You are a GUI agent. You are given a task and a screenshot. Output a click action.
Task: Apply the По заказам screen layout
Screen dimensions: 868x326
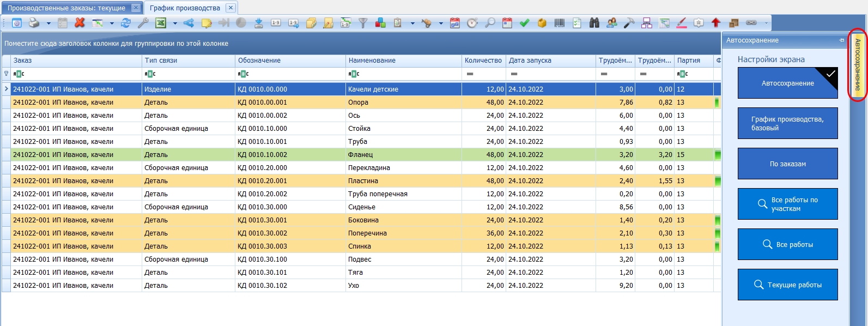pyautogui.click(x=788, y=164)
